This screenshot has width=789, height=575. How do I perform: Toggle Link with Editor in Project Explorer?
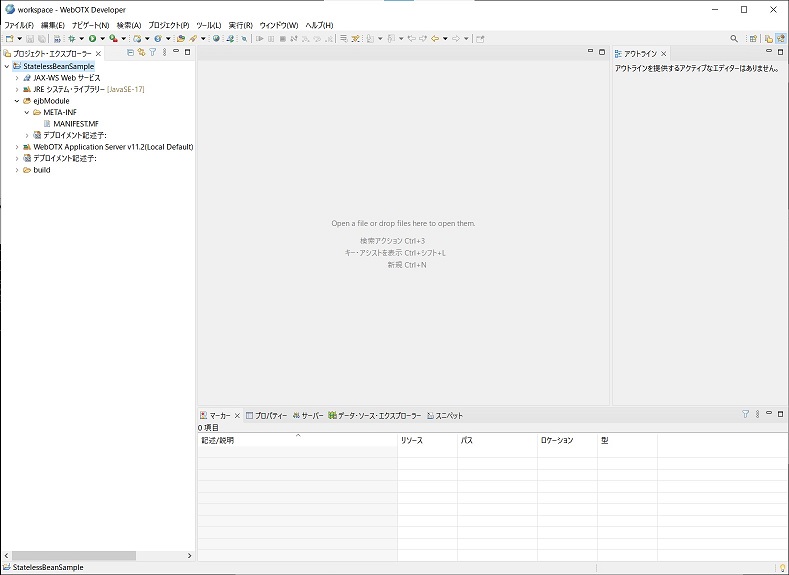point(141,52)
